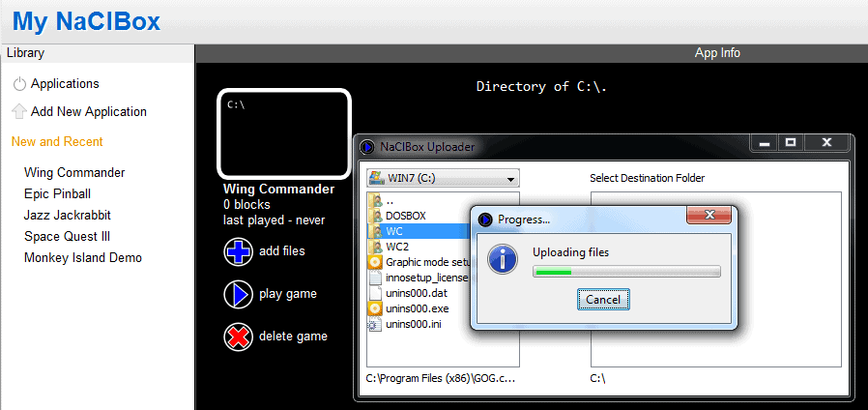Click the up-arrow icon beside Add New Application
Image resolution: width=868 pixels, height=410 pixels.
19,111
